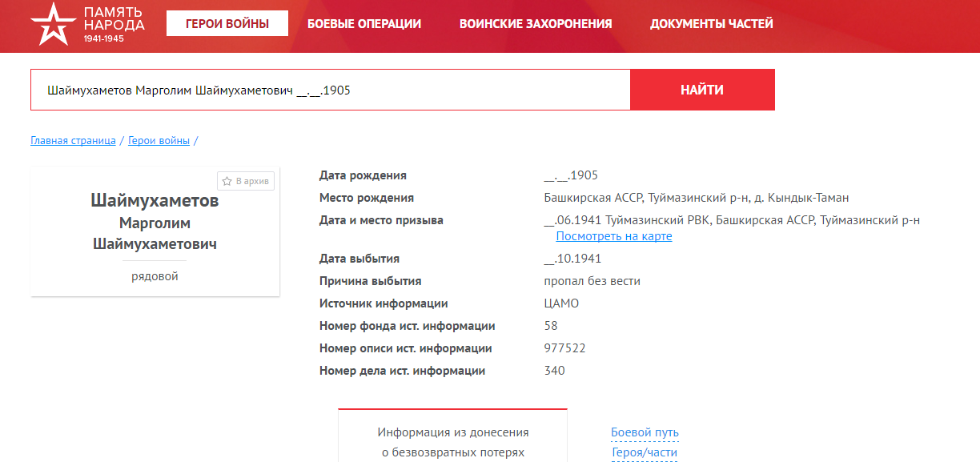Click the Дата выбытия label
The image size is (980, 462).
(x=359, y=259)
